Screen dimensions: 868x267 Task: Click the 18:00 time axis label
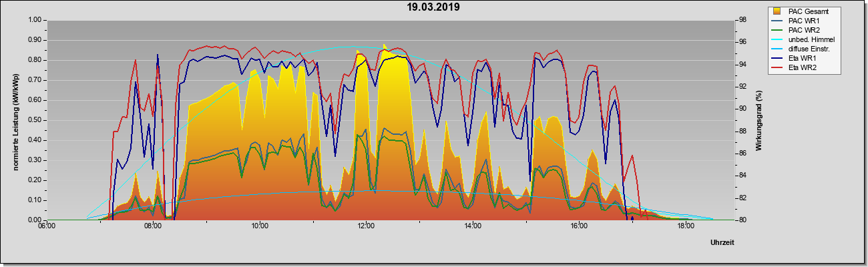685,227
